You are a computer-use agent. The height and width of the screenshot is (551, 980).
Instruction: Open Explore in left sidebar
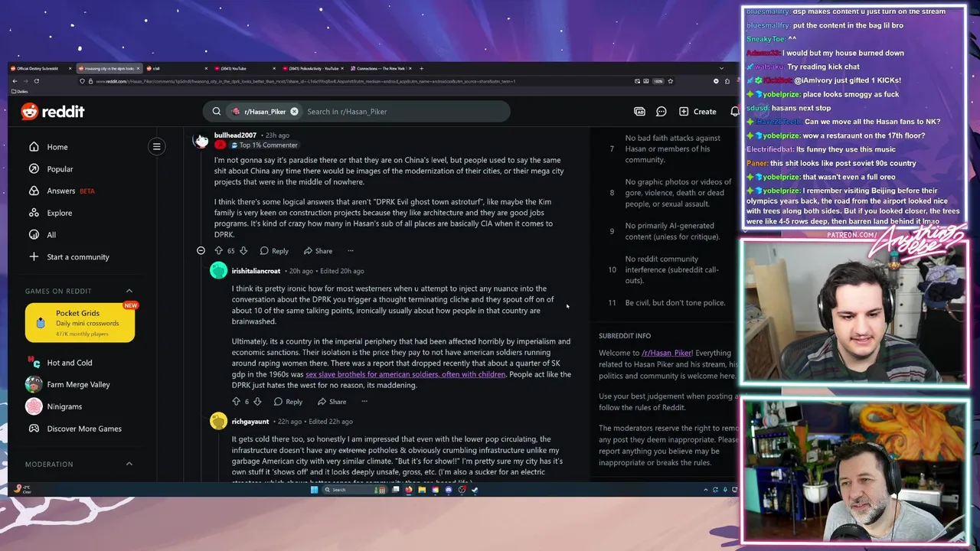click(59, 213)
